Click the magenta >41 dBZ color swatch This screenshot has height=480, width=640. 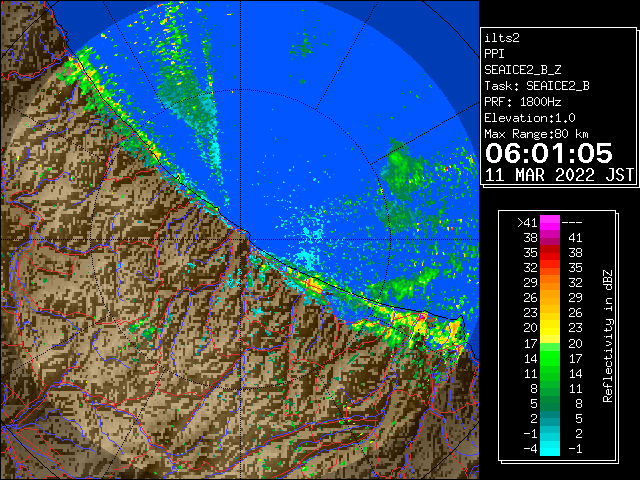550,222
